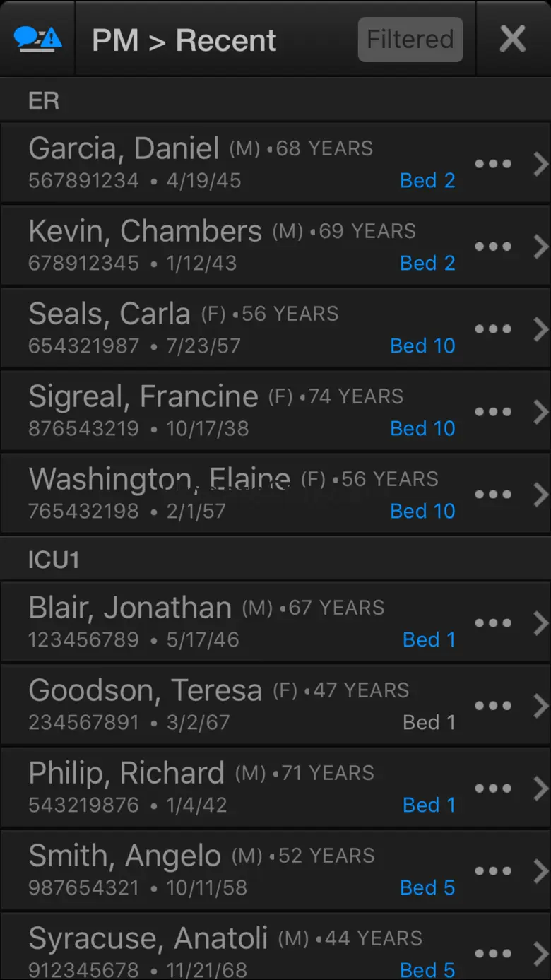Select the ICU1 section header
551x980 pixels.
point(54,560)
